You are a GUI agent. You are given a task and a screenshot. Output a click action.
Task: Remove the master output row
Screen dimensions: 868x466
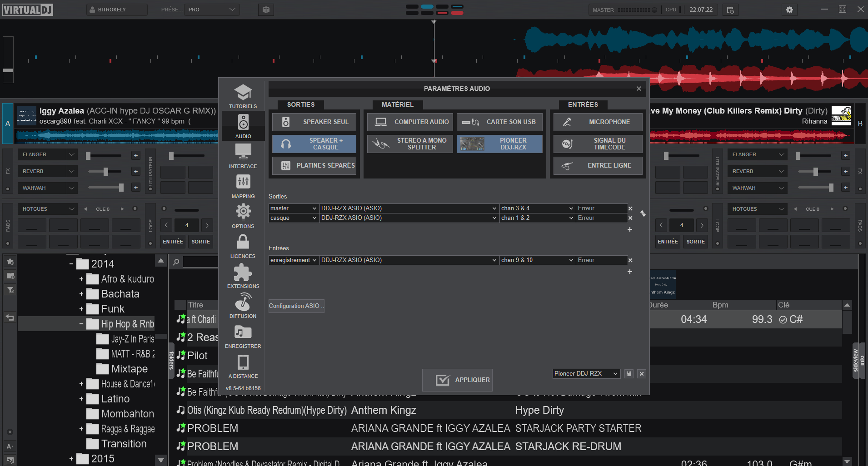[630, 208]
